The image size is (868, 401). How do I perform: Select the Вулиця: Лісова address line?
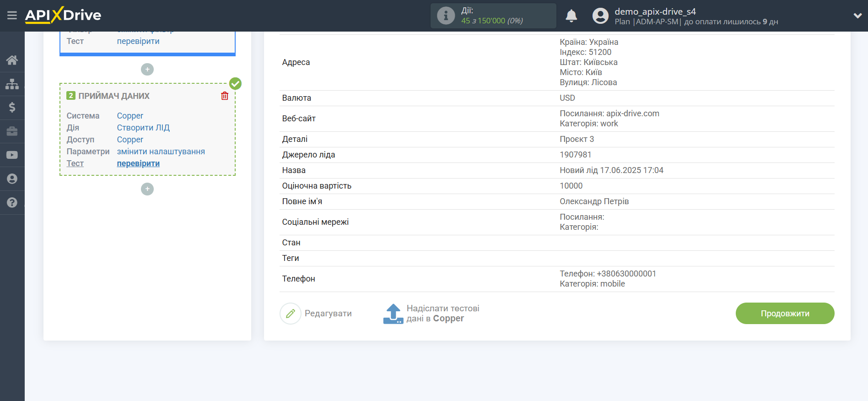(588, 82)
